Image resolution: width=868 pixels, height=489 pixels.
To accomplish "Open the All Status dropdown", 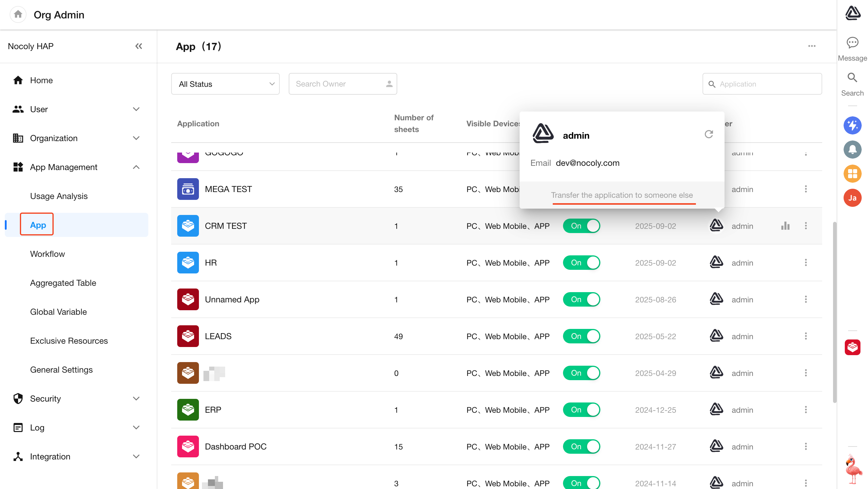I will 225,84.
